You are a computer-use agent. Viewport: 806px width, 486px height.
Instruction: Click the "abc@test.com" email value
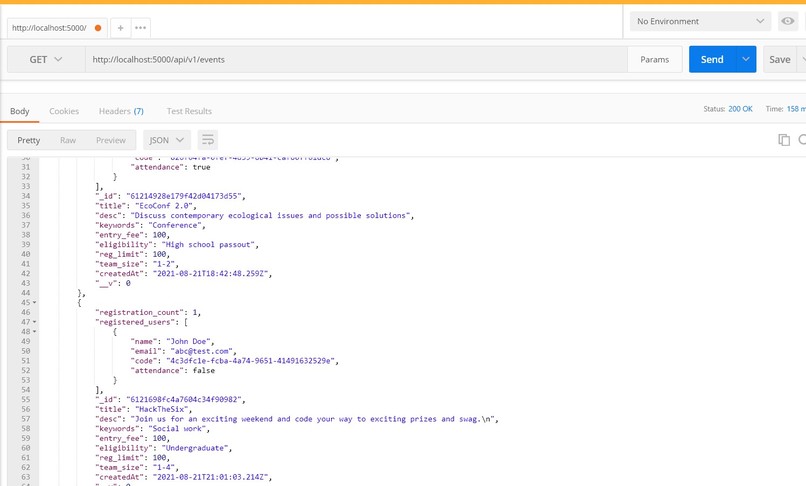click(x=202, y=351)
